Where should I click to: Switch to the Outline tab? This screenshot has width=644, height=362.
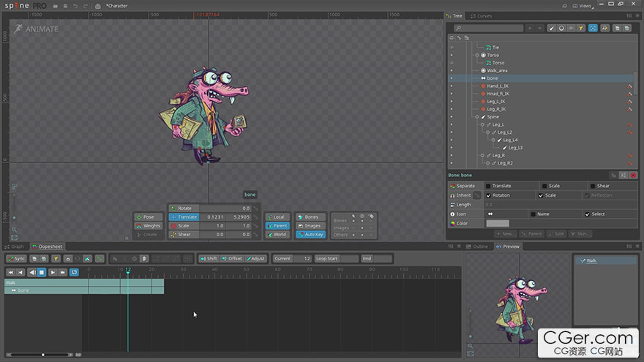(x=477, y=246)
